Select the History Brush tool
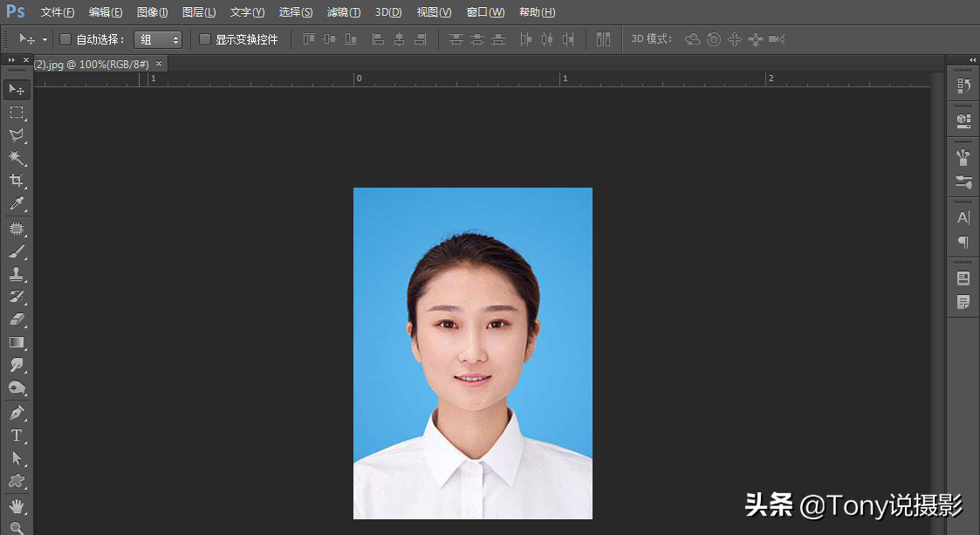This screenshot has width=980, height=535. pos(17,296)
